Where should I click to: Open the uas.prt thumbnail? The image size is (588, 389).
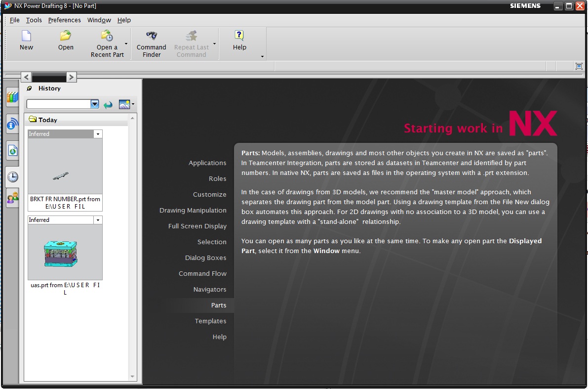(x=65, y=252)
